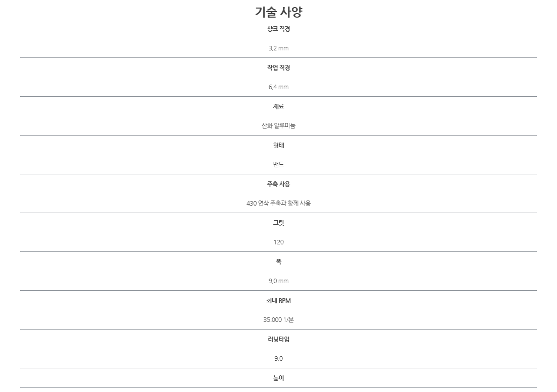The image size is (557, 392).
Task: Select the 작업 직경 label
Action: click(278, 68)
